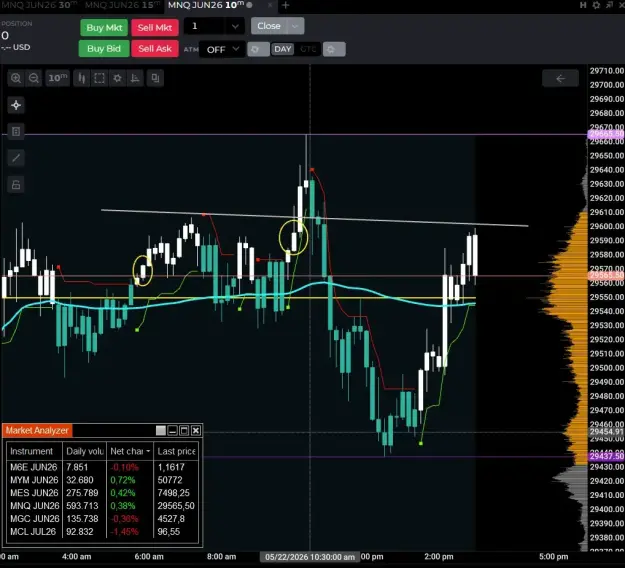
Task: Sort by Daily volume column header
Action: (85, 451)
